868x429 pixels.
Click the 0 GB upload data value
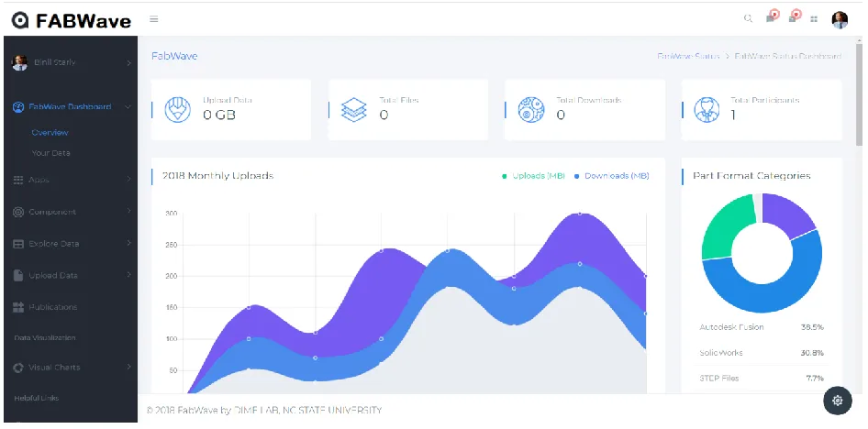coord(218,115)
